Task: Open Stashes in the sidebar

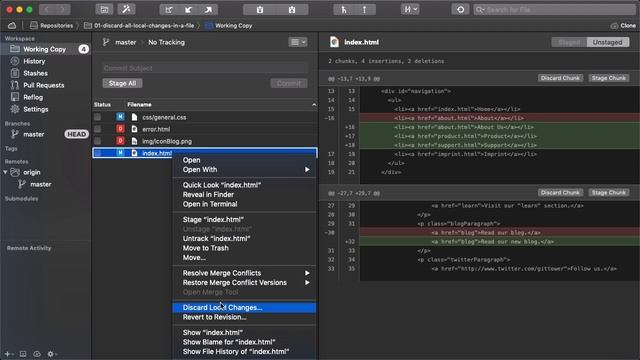Action: (x=35, y=73)
